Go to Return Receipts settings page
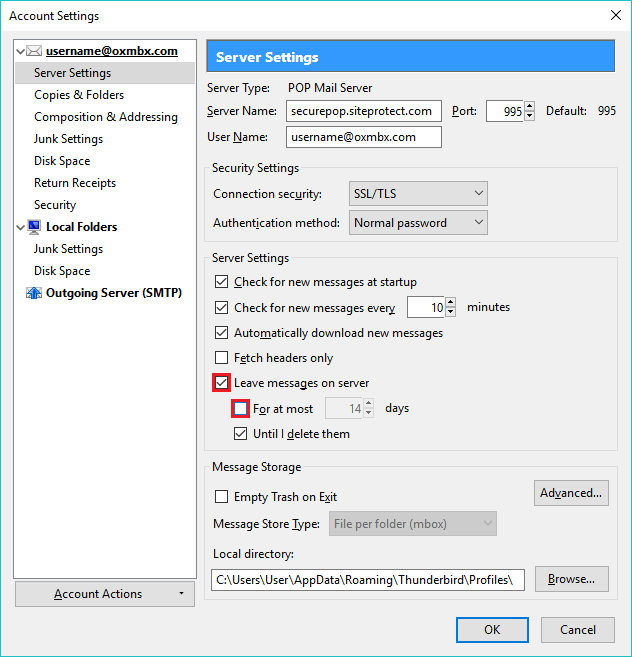This screenshot has height=657, width=632. click(75, 183)
